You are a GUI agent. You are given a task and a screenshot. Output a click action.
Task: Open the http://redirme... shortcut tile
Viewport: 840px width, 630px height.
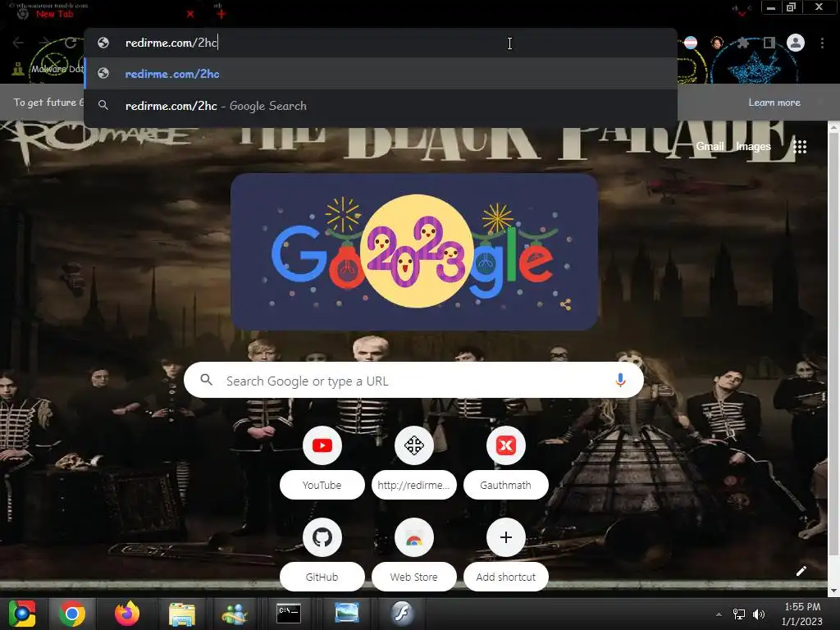(x=413, y=463)
